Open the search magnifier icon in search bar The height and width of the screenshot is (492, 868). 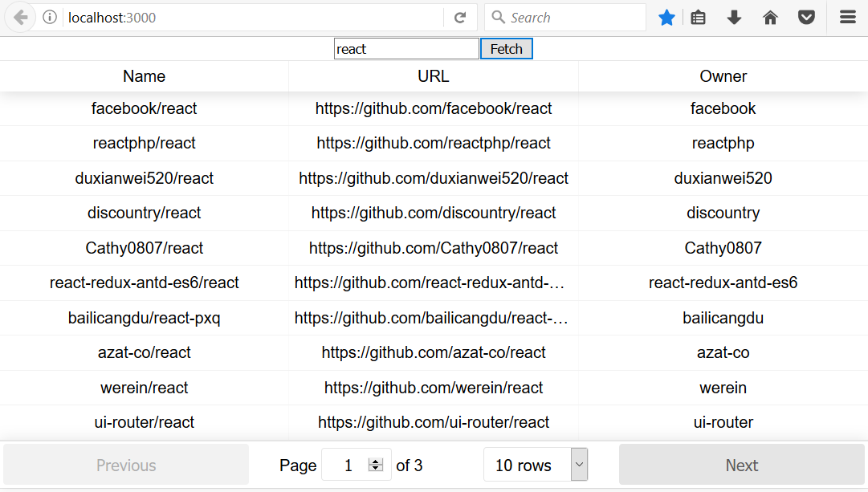pyautogui.click(x=498, y=17)
